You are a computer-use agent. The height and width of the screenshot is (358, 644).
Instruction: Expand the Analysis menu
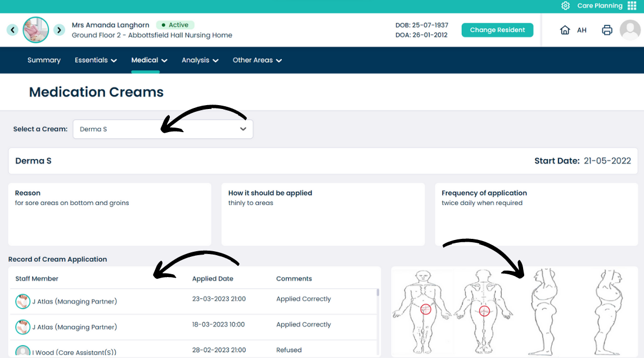[x=200, y=60]
